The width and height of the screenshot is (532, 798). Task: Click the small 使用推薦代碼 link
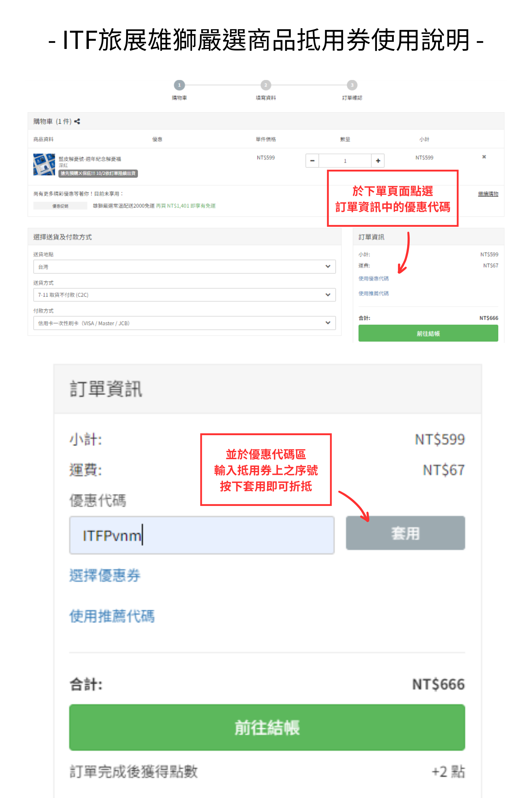[373, 293]
